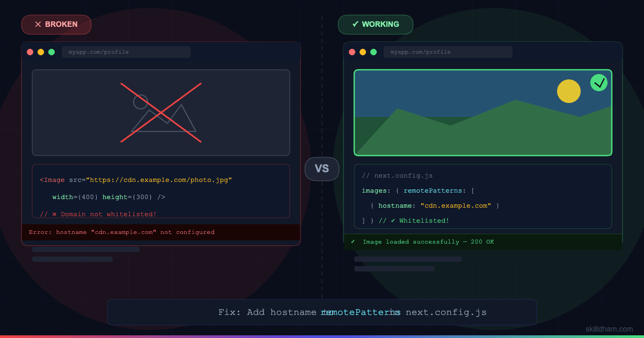The image size is (644, 338).
Task: Expand the remotePatterns code block
Action: tap(483, 196)
